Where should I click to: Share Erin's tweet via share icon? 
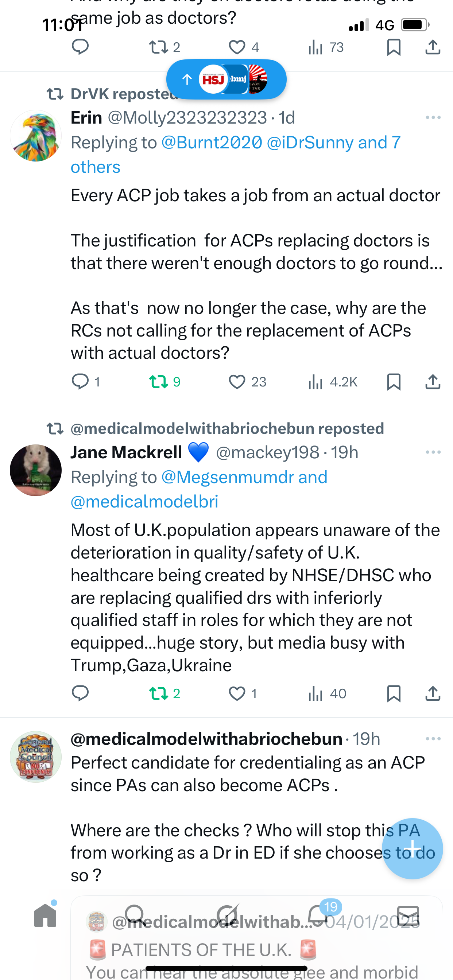(433, 382)
